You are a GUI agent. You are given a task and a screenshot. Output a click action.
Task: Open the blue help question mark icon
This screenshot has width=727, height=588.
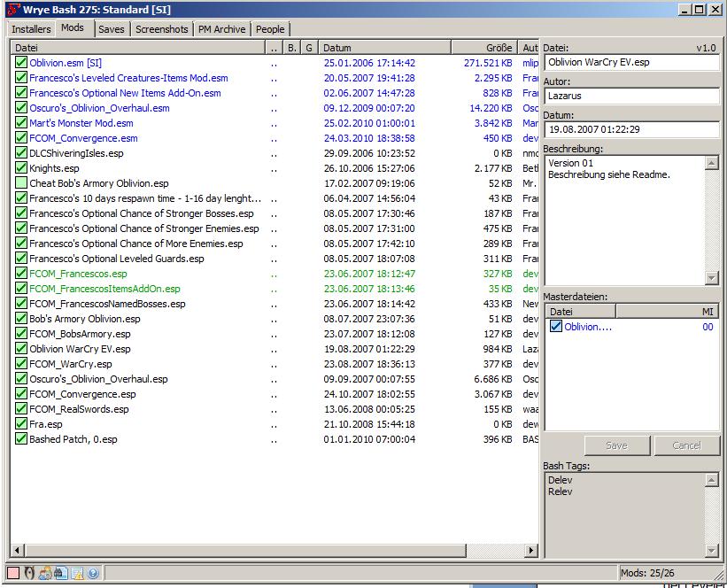click(92, 573)
